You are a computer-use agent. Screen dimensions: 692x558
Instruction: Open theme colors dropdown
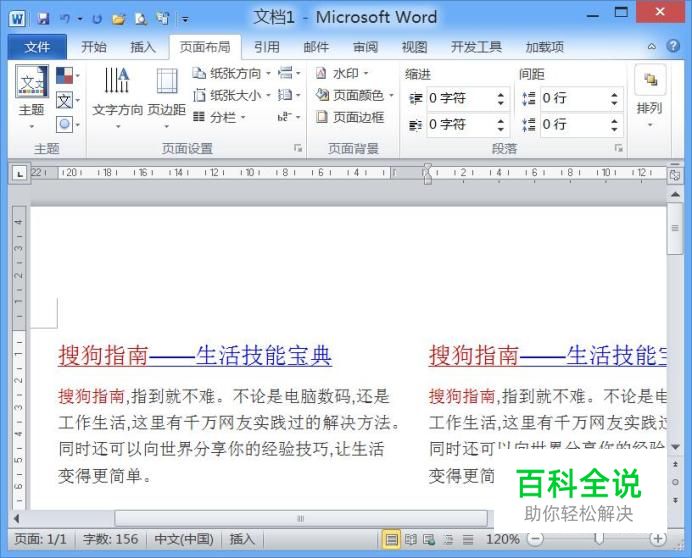[68, 75]
